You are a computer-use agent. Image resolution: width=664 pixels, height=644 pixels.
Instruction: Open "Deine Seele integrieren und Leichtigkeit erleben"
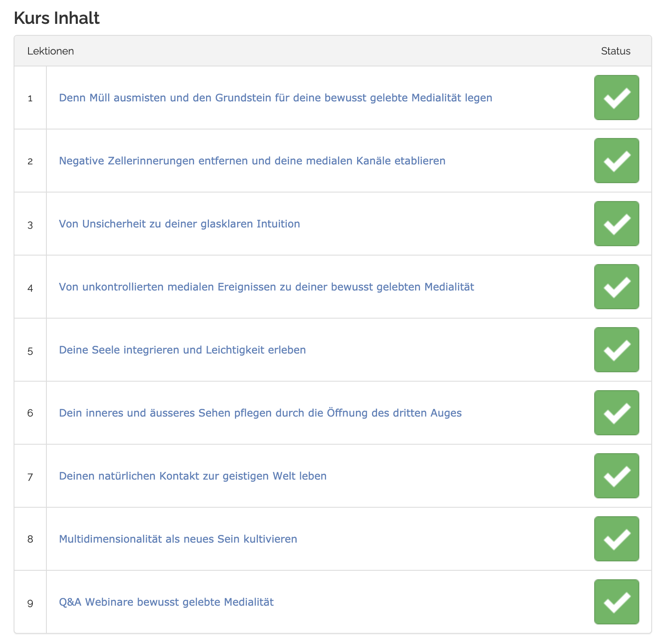click(x=182, y=350)
